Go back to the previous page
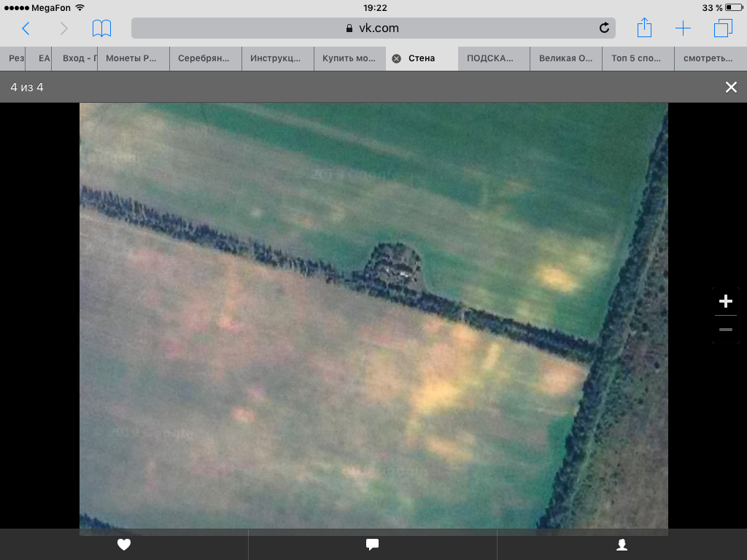 (x=26, y=28)
